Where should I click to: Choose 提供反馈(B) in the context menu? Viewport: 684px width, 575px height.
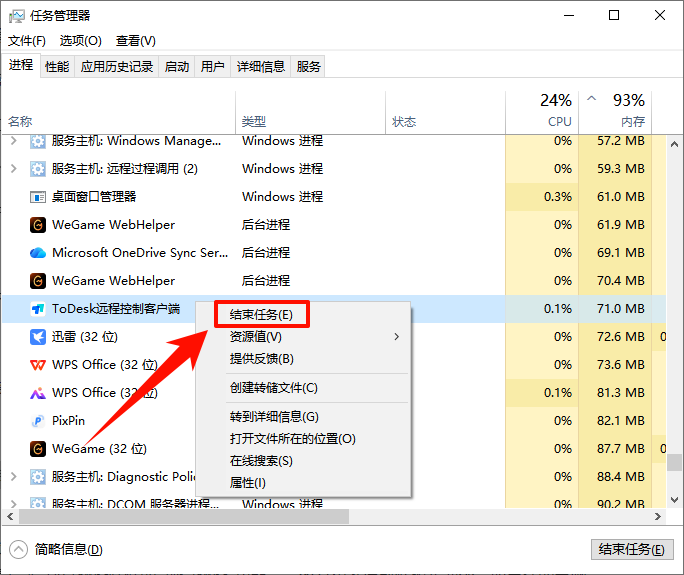coord(261,359)
